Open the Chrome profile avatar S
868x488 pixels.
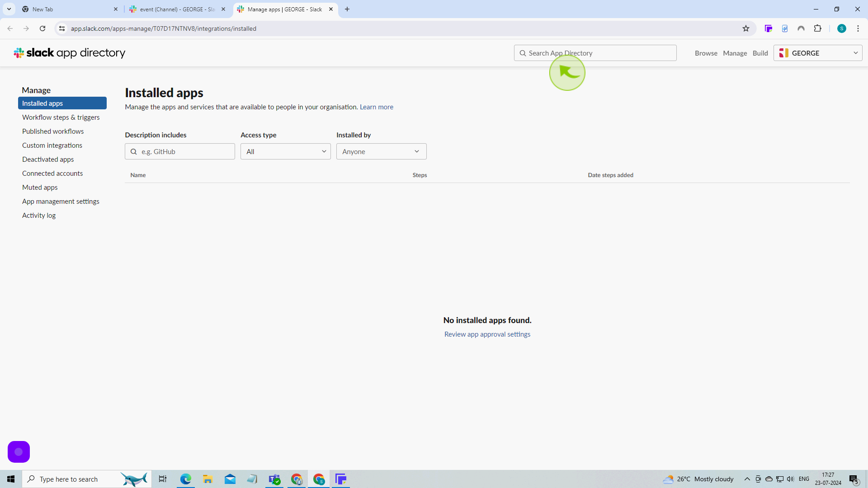(x=842, y=28)
